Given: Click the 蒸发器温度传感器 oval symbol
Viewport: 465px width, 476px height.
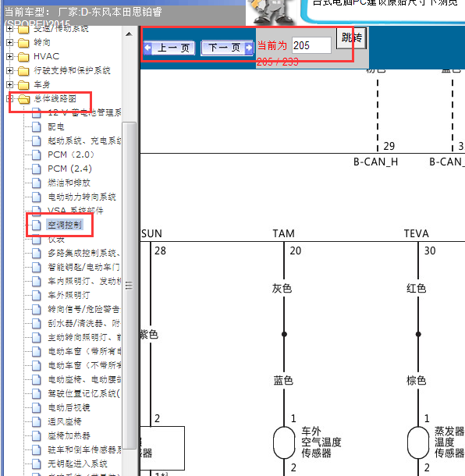Looking at the screenshot, I should pos(418,442).
